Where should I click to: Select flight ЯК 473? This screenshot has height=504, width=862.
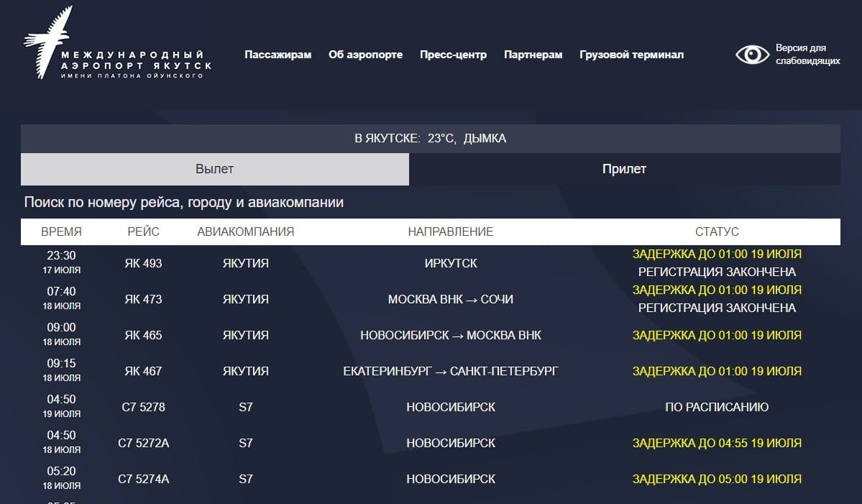pos(144,300)
